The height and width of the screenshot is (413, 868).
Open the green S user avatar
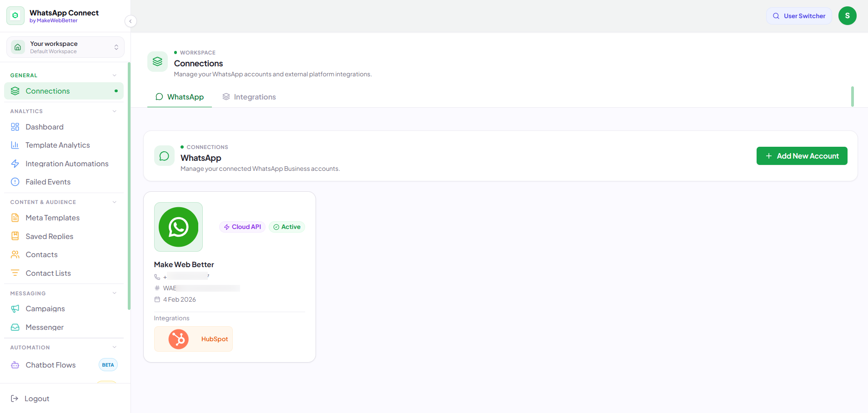click(848, 16)
